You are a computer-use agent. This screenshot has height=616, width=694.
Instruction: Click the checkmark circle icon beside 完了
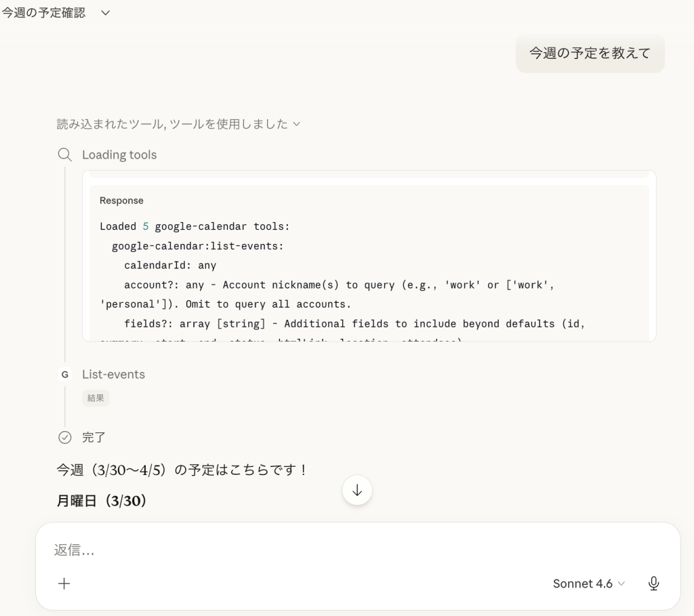pyautogui.click(x=65, y=437)
